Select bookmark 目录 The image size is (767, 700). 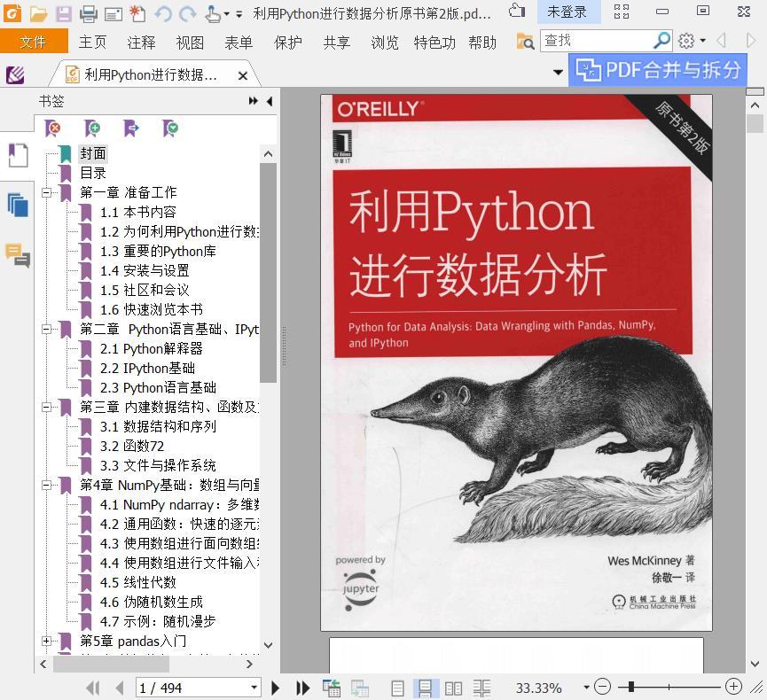click(x=93, y=173)
